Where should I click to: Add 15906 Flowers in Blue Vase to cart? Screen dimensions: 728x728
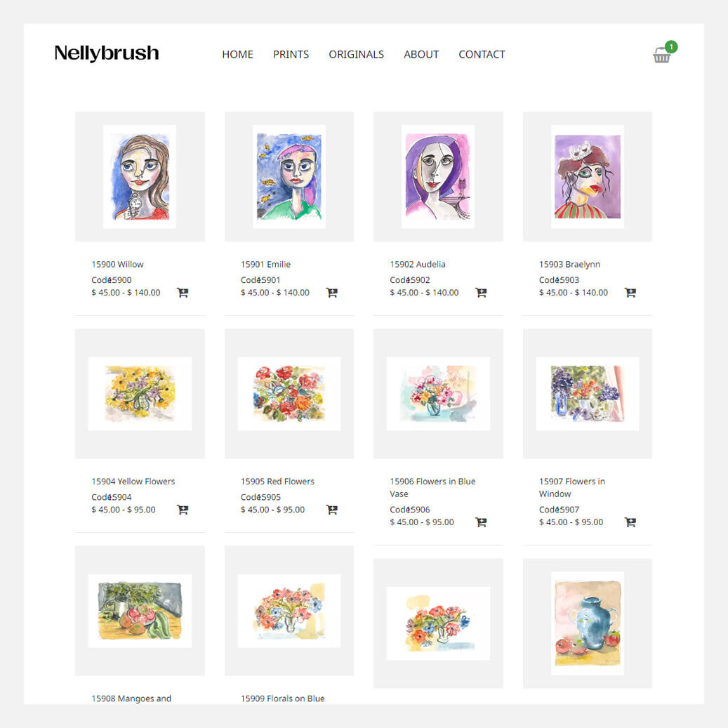(482, 522)
